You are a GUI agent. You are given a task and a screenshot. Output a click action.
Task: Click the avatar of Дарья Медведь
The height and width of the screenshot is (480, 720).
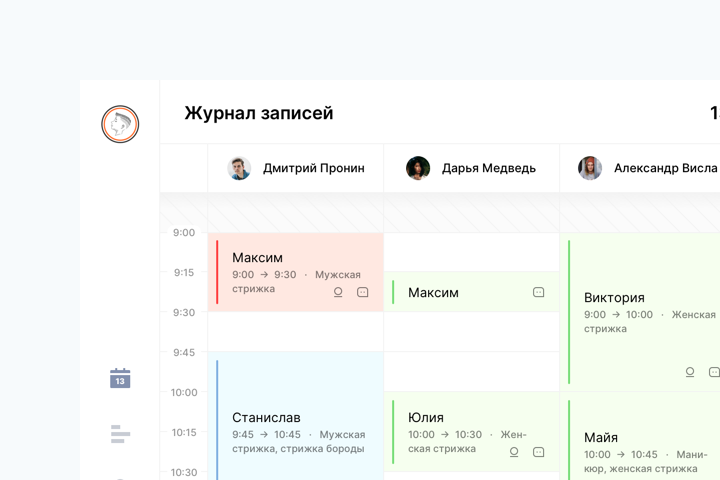click(x=418, y=168)
